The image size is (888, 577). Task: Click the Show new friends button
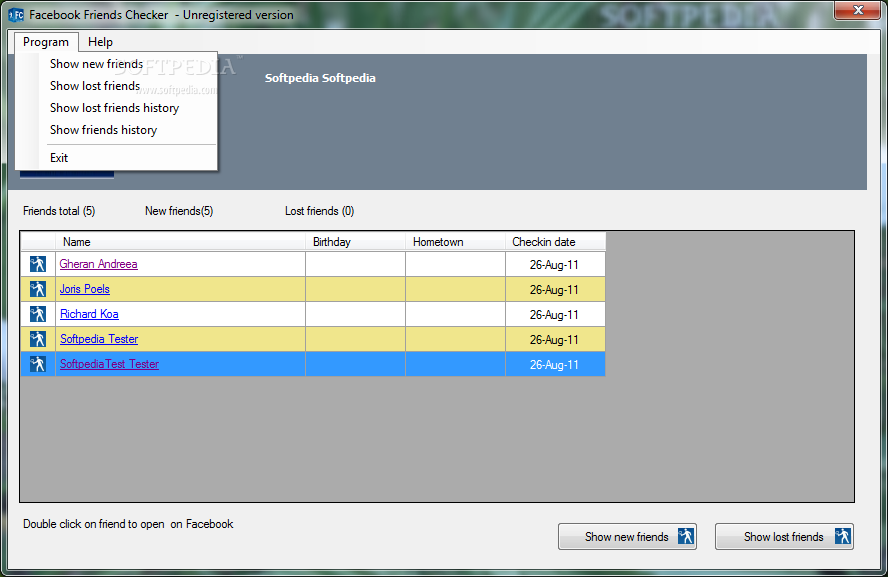point(627,536)
